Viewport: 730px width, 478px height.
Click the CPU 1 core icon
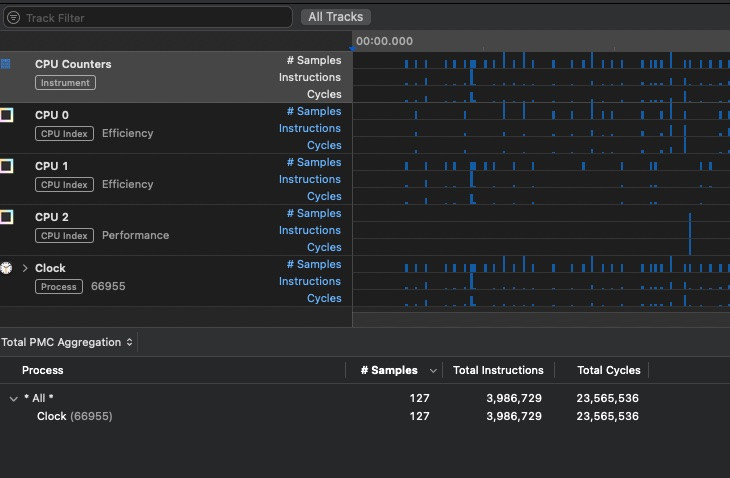[6, 166]
